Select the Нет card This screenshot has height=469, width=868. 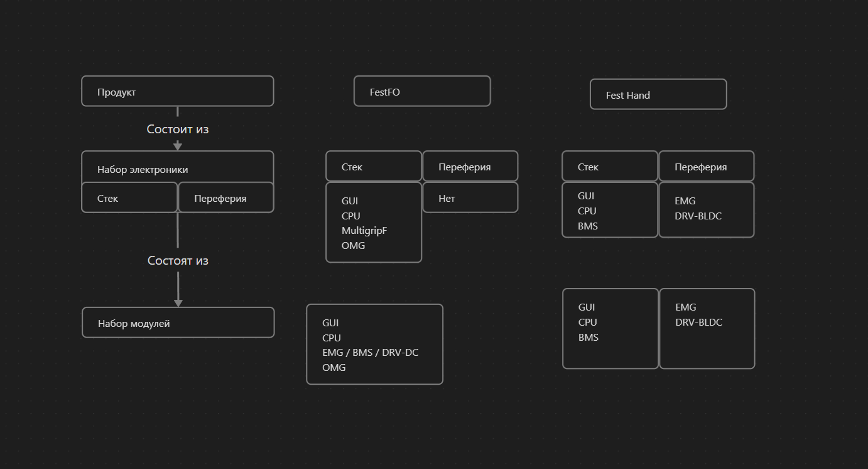tap(470, 198)
